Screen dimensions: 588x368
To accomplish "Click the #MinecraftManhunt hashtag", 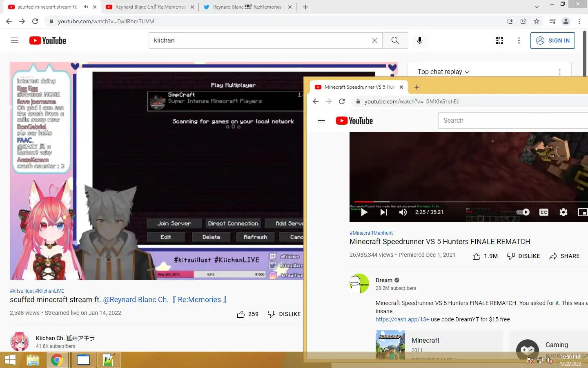I will (x=371, y=233).
